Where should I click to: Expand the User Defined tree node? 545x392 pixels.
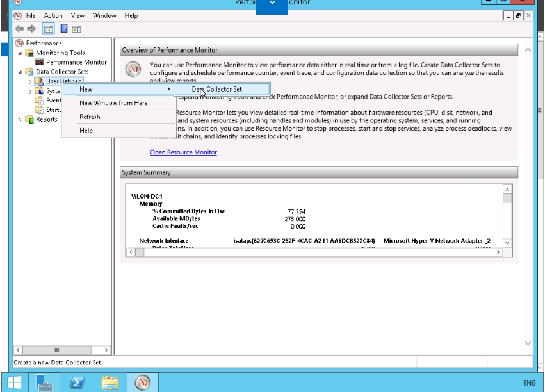(x=29, y=82)
